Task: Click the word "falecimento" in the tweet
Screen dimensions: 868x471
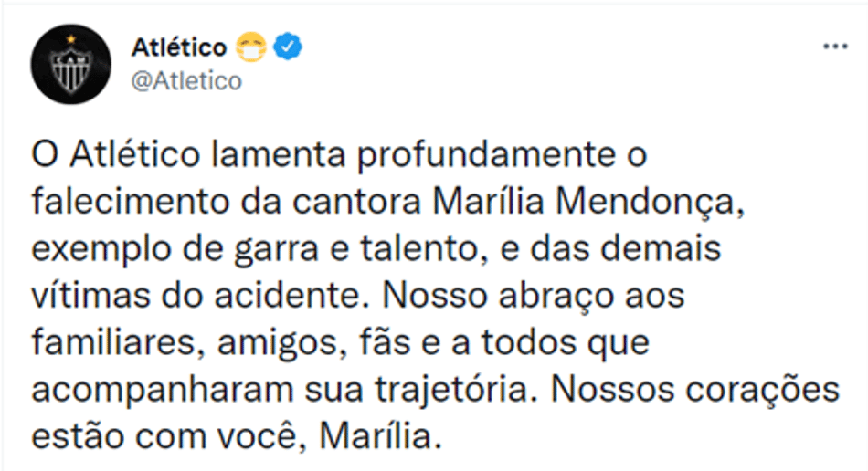Action: [x=131, y=202]
